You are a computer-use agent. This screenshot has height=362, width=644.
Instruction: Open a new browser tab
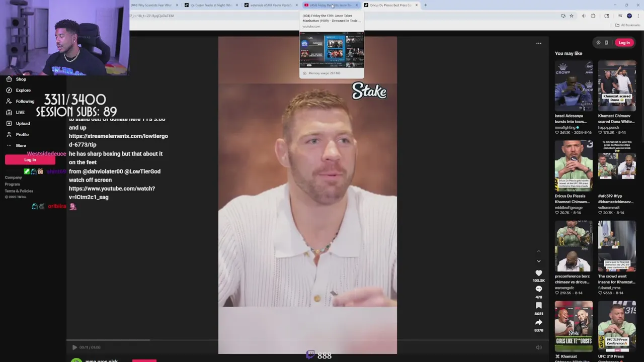425,5
